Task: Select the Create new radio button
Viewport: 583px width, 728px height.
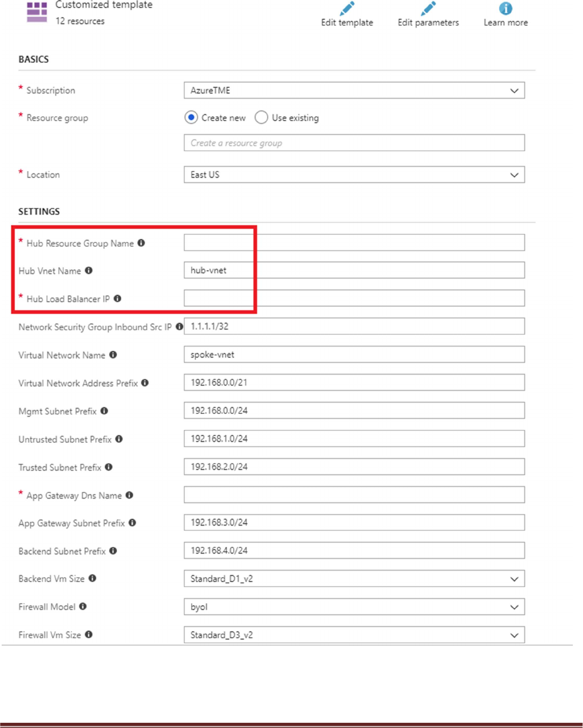Action: click(x=191, y=117)
